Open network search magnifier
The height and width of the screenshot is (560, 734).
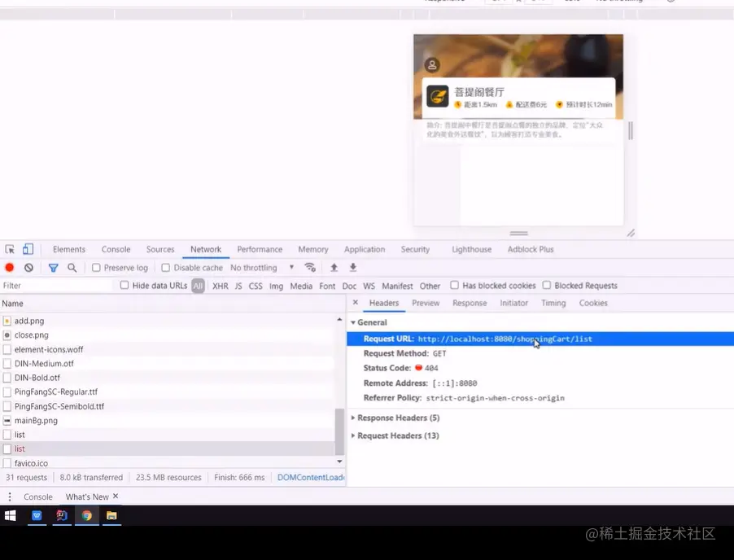click(72, 268)
